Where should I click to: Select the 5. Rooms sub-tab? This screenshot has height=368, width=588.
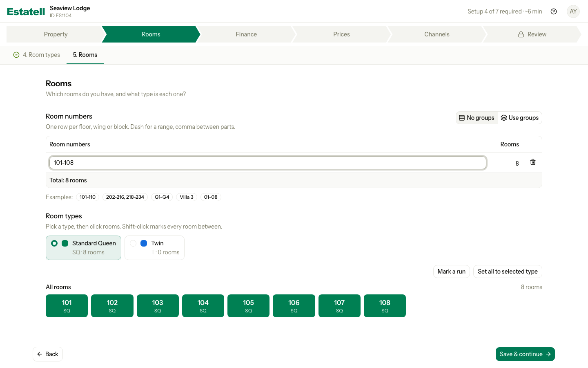(85, 55)
